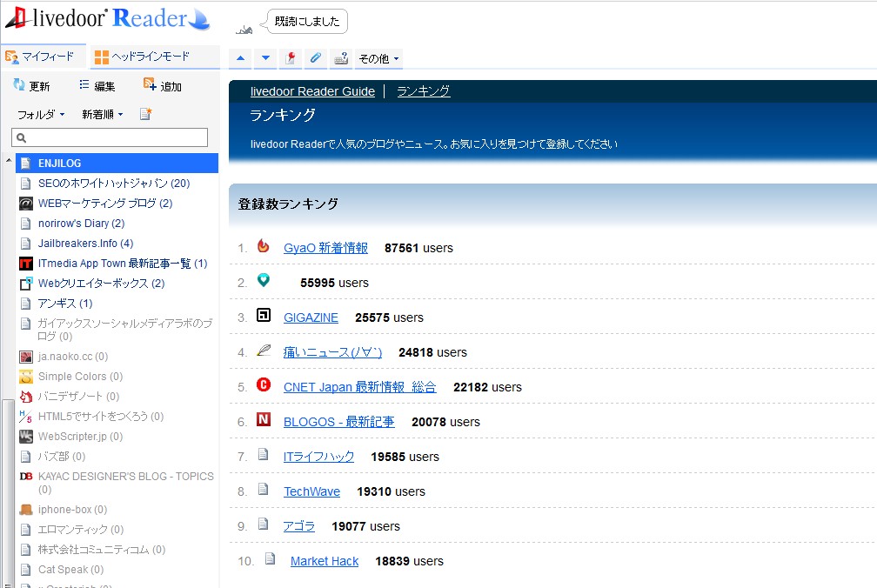
Task: Click the ITmedia App Town feed icon
Action: point(26,264)
